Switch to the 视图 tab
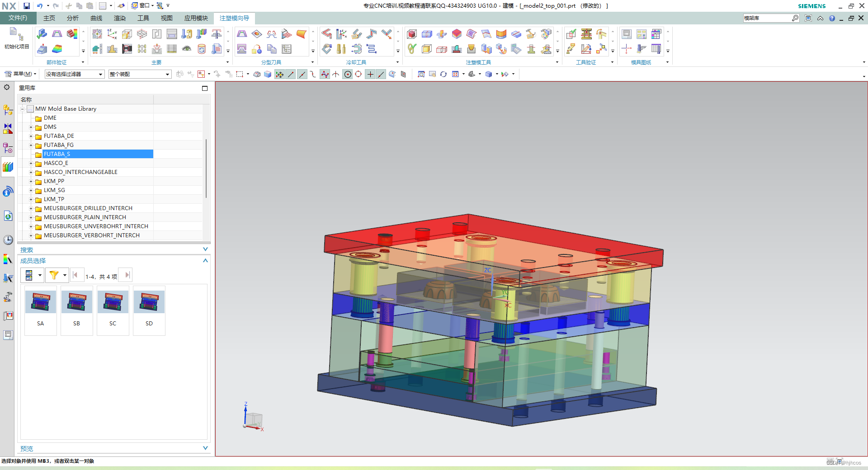Screen dimensions: 868x470 167,18
